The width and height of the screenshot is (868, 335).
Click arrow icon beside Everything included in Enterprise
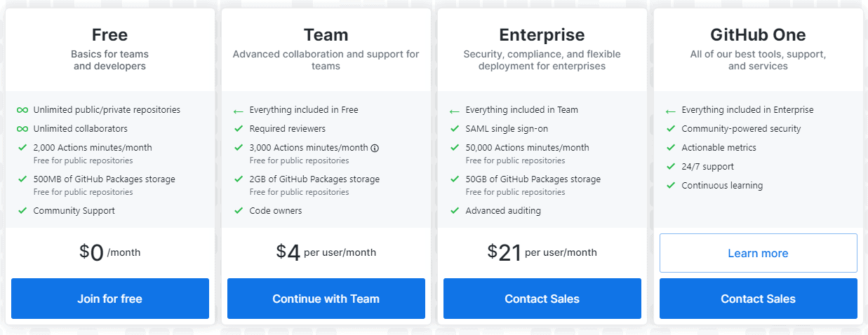[x=671, y=111]
